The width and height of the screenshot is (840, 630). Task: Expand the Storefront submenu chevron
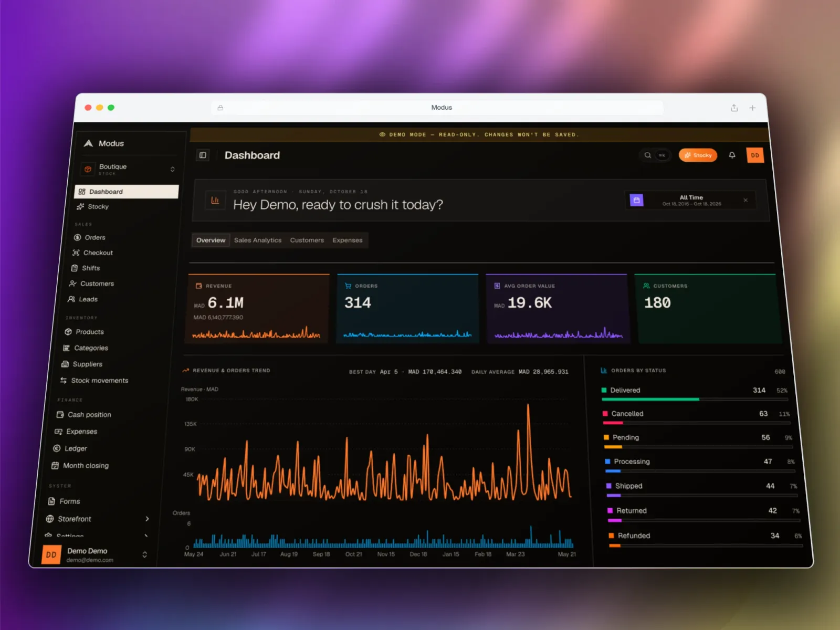click(147, 519)
